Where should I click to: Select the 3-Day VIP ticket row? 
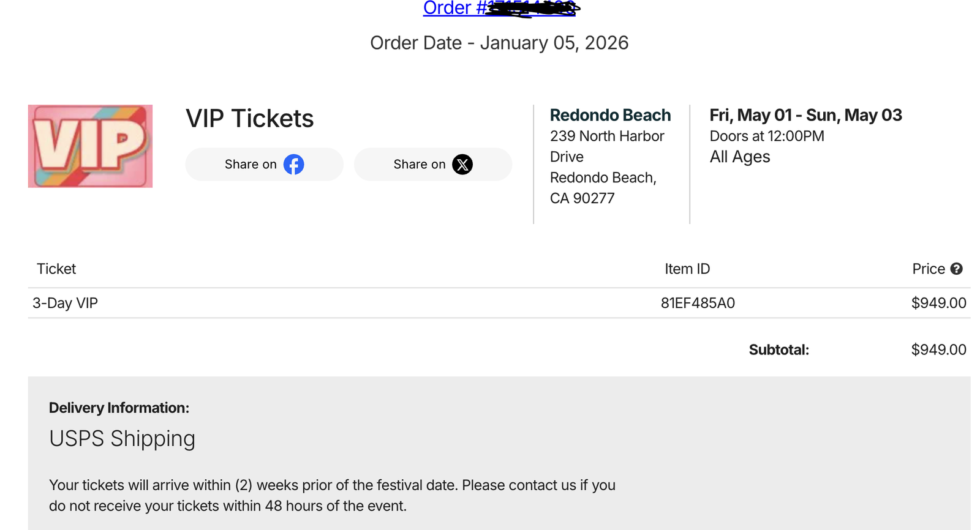pyautogui.click(x=65, y=302)
